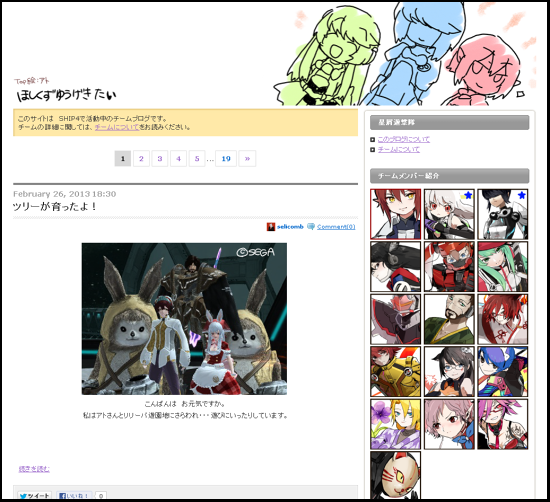Open blue-haired colorful member avatar
550x502 pixels.
503,372
